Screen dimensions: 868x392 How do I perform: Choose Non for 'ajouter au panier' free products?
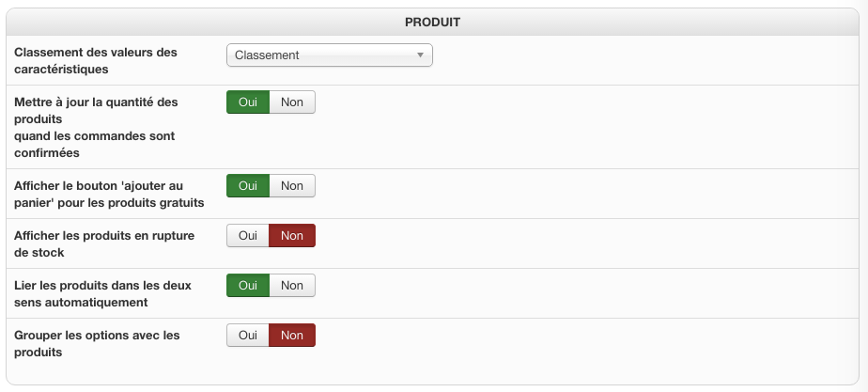pos(292,186)
